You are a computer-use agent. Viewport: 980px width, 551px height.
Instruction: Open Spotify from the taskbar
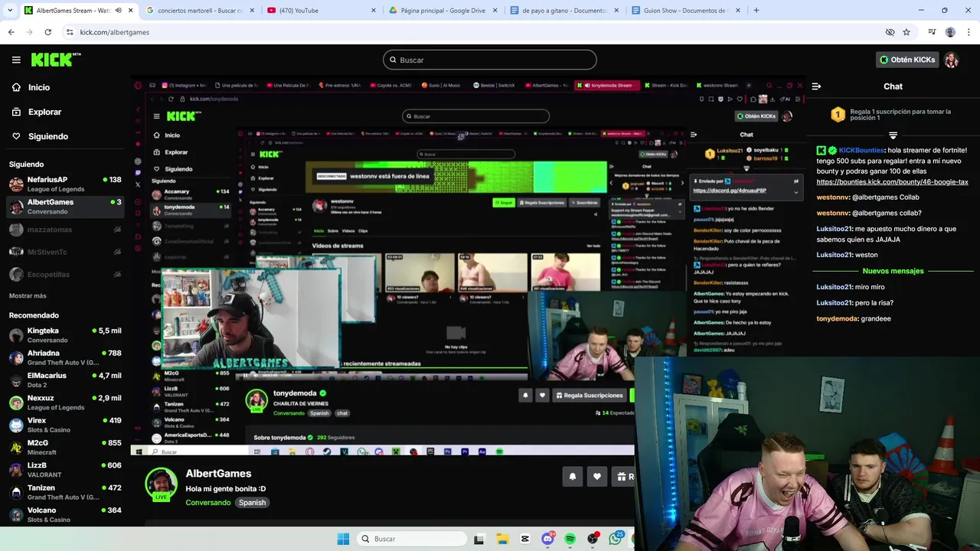coord(570,539)
